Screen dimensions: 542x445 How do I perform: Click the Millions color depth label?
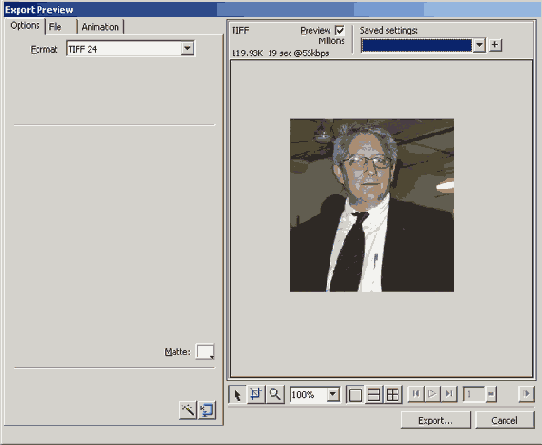pos(331,41)
